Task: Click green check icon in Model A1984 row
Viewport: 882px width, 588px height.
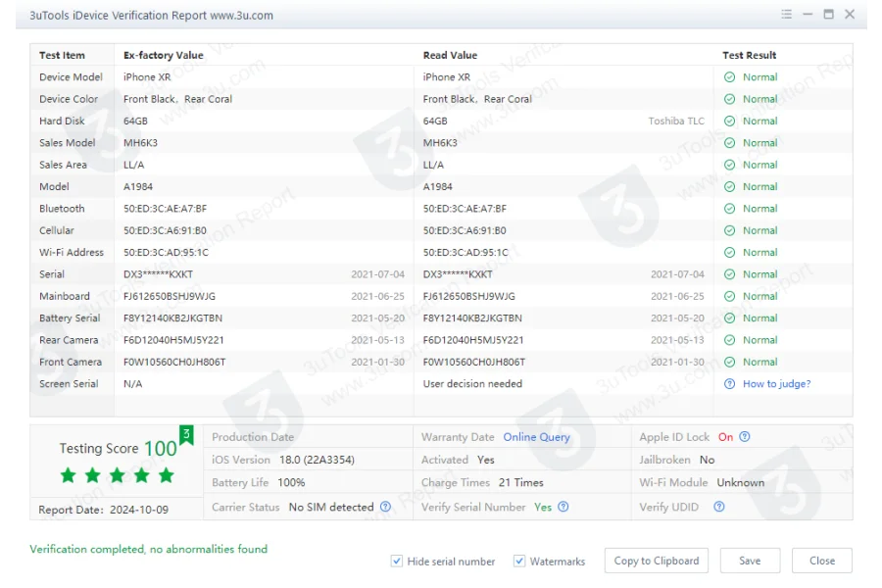Action: point(729,187)
